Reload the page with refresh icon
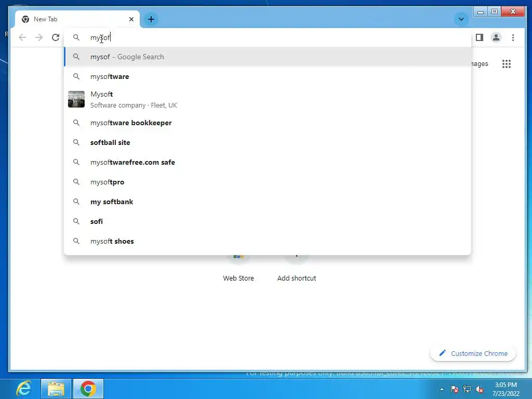Screen dimensions: 532x399 tap(56, 37)
